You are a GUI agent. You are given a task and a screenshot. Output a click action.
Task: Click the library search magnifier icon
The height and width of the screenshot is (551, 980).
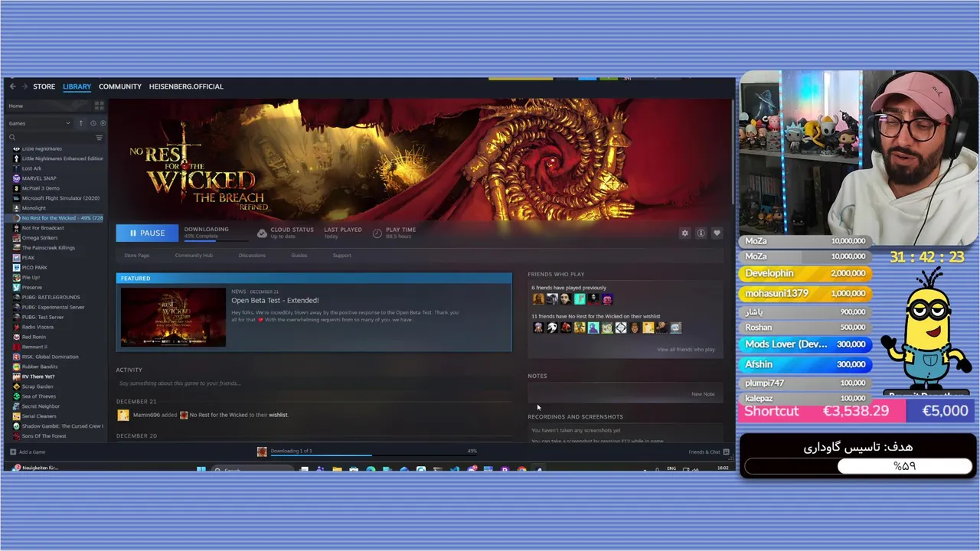[12, 138]
